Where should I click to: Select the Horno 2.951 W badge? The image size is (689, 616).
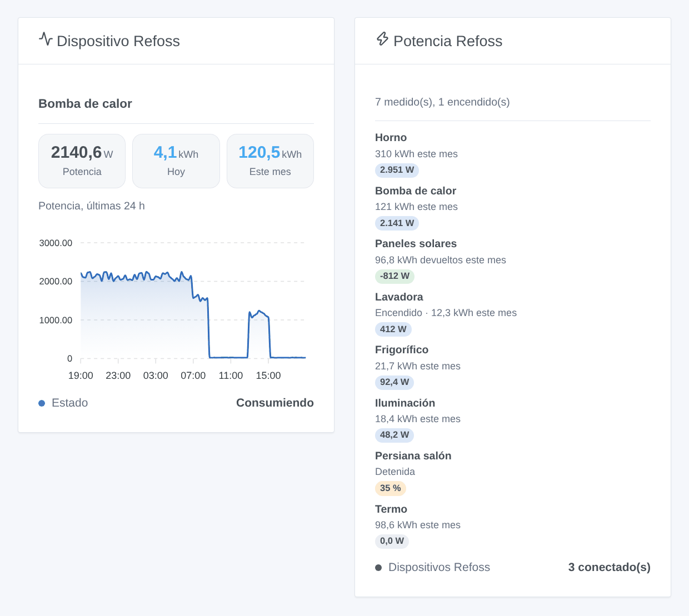tap(397, 170)
